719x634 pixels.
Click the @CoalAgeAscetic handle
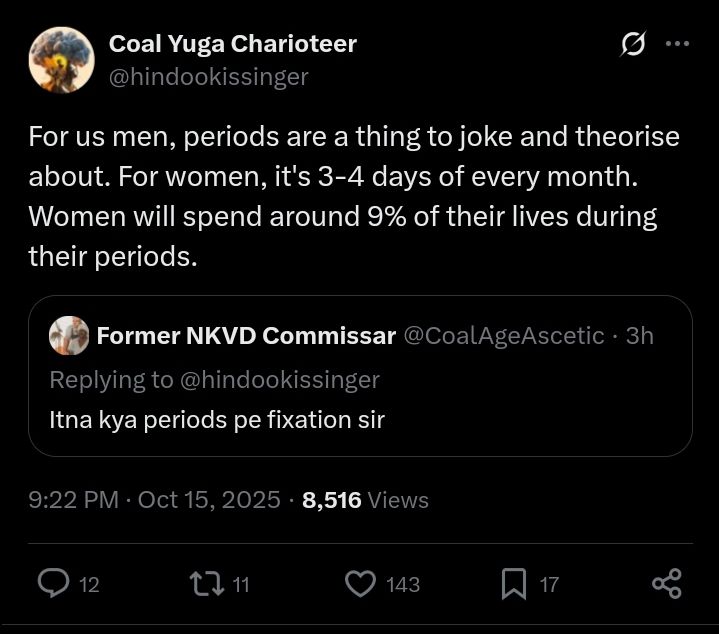click(x=503, y=336)
